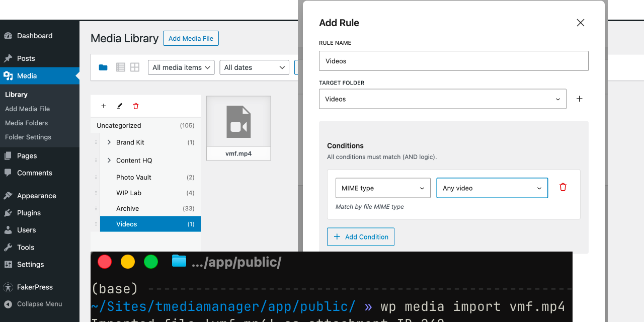Image resolution: width=644 pixels, height=322 pixels.
Task: Click the Rule Name input field
Action: pyautogui.click(x=453, y=61)
